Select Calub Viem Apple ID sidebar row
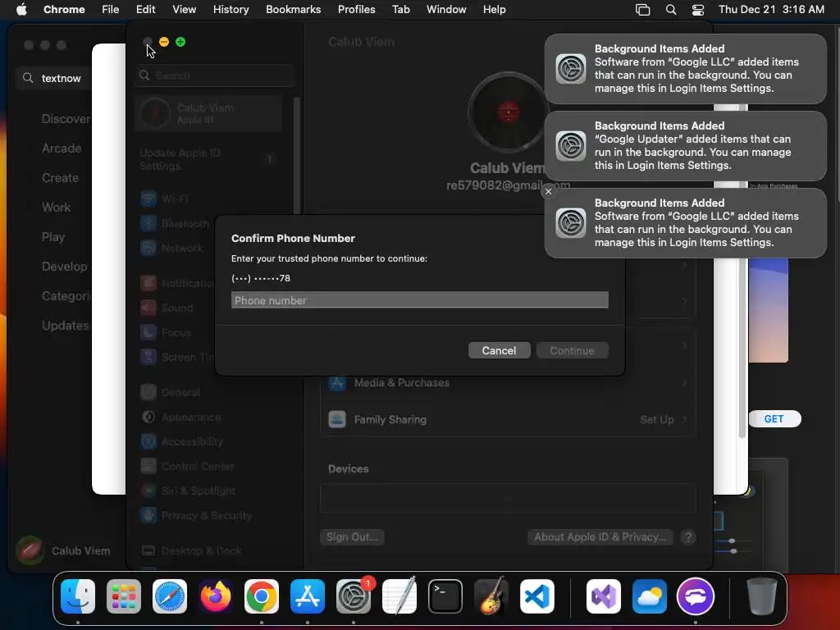 [209, 113]
